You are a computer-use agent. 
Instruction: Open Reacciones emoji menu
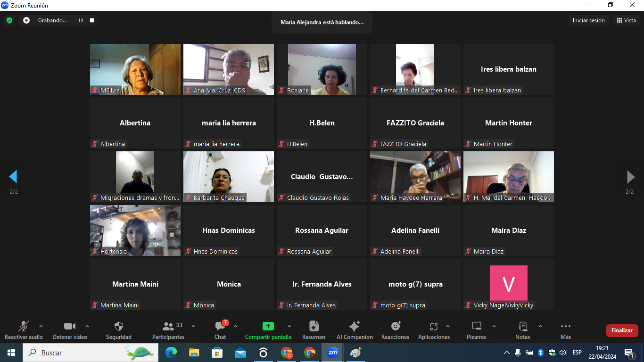396,330
